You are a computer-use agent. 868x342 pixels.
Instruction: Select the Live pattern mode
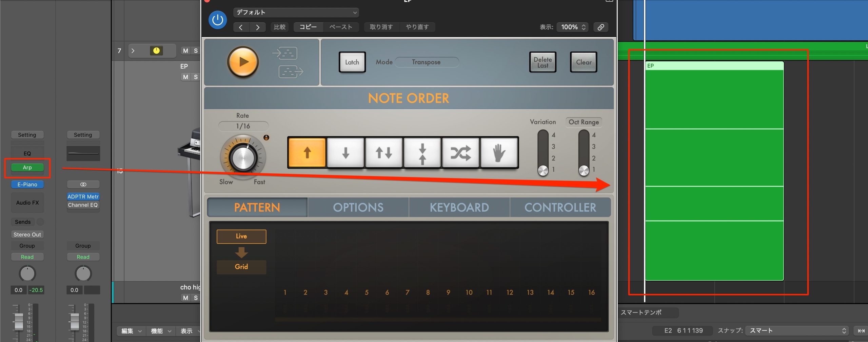[x=241, y=236]
